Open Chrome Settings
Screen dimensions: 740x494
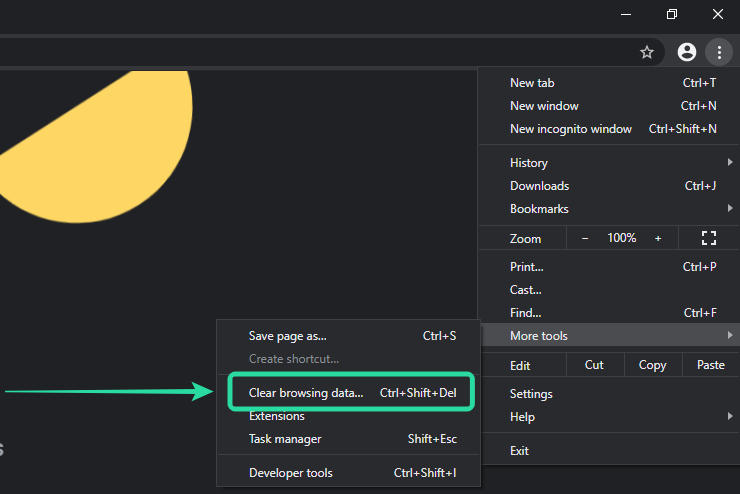(x=531, y=394)
